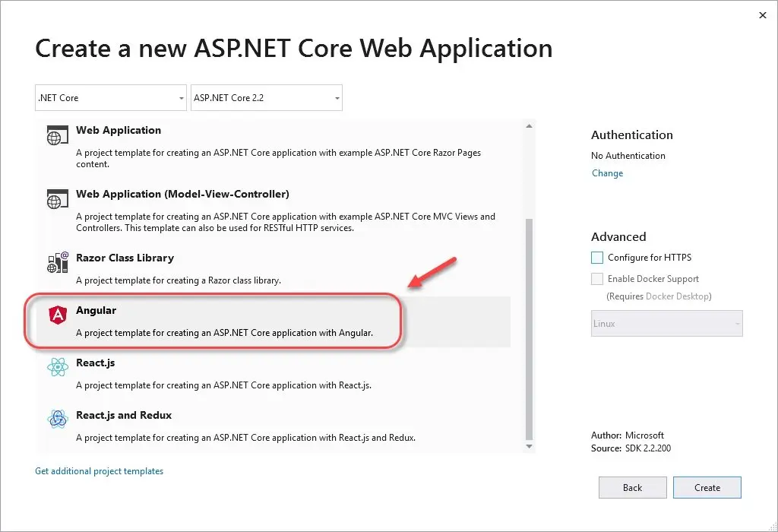Open the Get additional project templates link
The width and height of the screenshot is (778, 532).
100,471
